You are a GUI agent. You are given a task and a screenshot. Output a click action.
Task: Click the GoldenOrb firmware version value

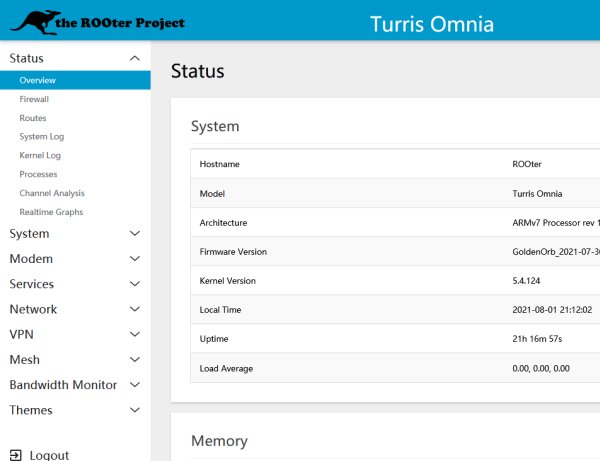click(x=556, y=252)
